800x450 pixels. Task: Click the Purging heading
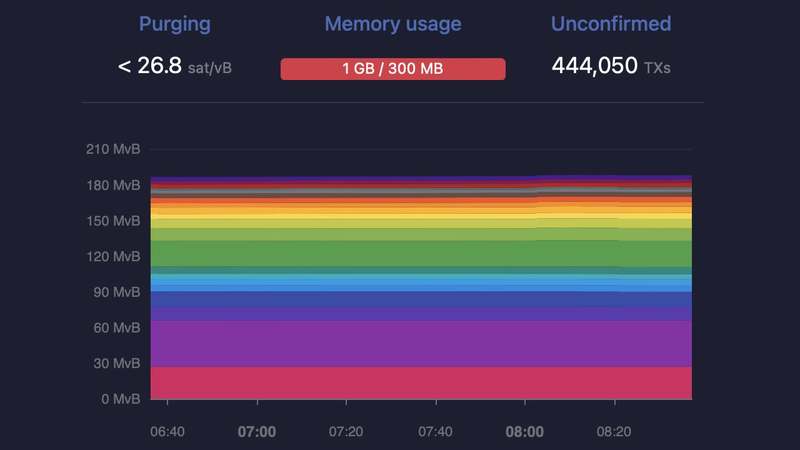pos(174,24)
